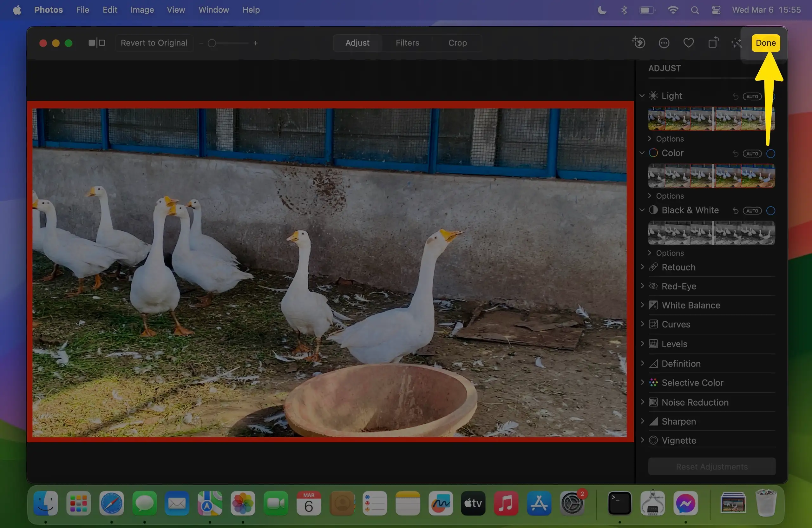Click the zoom slider handle in toolbar
Image resolution: width=812 pixels, height=528 pixels.
(x=212, y=43)
